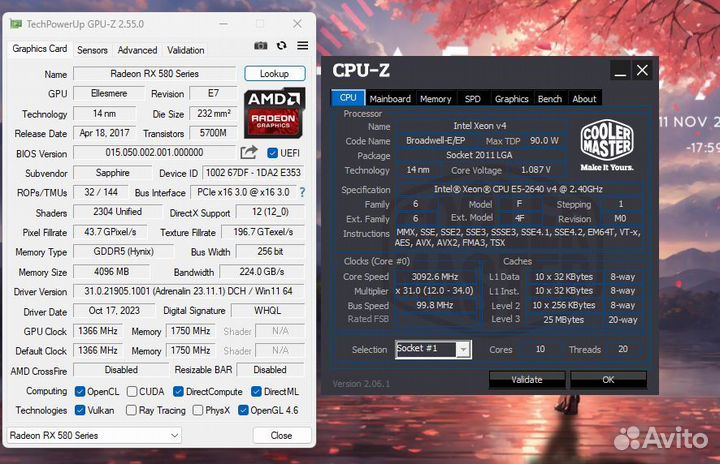Click the Cooler Master logo in CPU-Z
The height and width of the screenshot is (464, 720).
(x=607, y=146)
